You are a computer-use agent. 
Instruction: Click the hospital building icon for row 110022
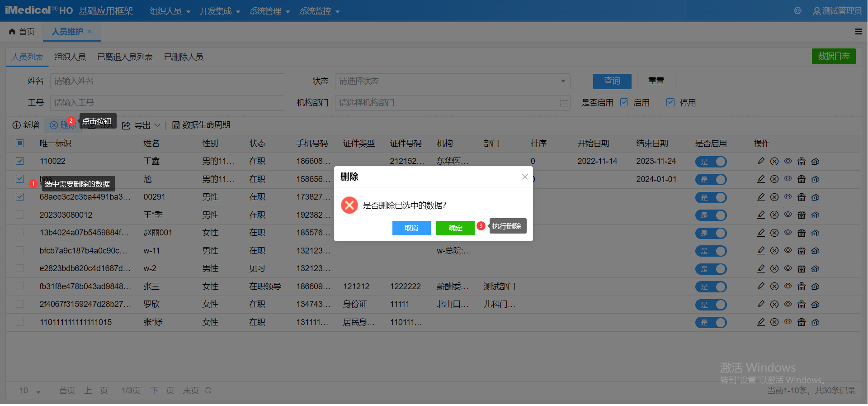point(802,161)
